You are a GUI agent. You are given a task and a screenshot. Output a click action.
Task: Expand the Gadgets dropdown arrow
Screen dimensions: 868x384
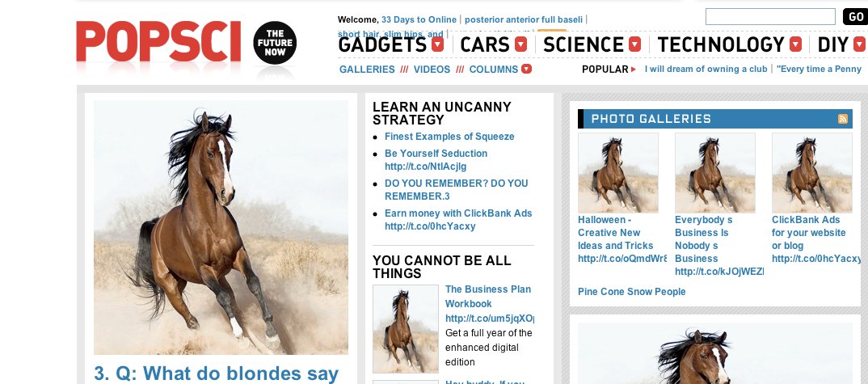click(x=437, y=44)
